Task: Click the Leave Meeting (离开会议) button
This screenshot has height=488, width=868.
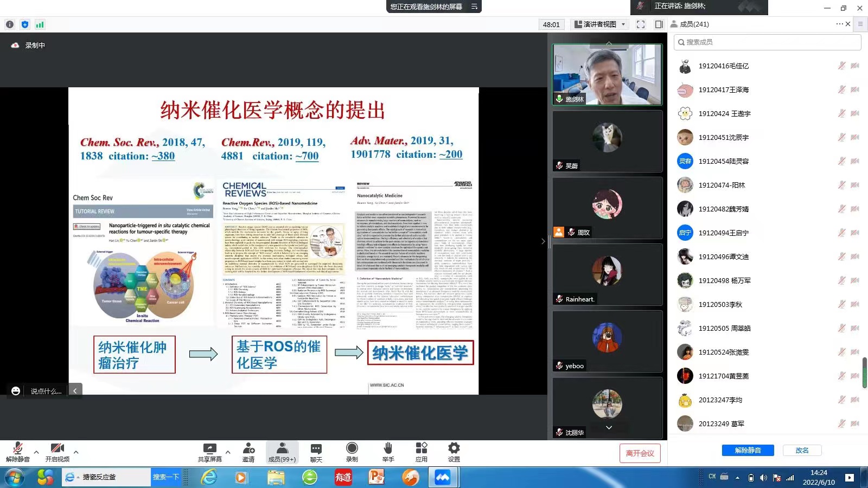Action: pyautogui.click(x=640, y=453)
